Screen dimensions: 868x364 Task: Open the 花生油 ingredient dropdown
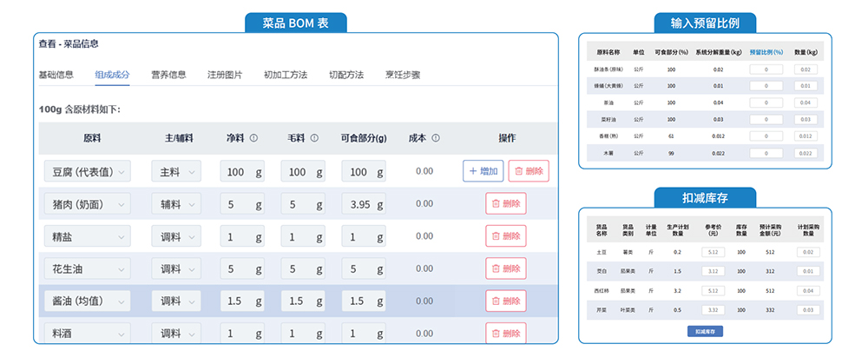coord(87,268)
